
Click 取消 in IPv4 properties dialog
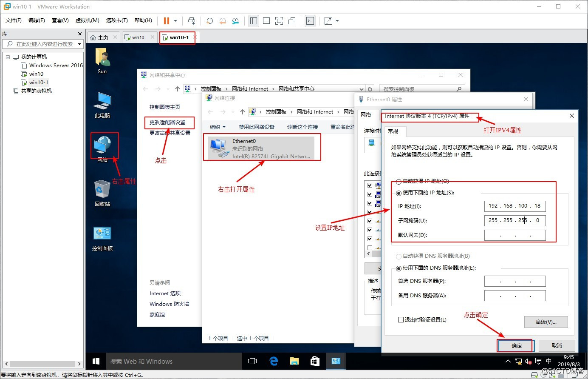[x=557, y=345]
